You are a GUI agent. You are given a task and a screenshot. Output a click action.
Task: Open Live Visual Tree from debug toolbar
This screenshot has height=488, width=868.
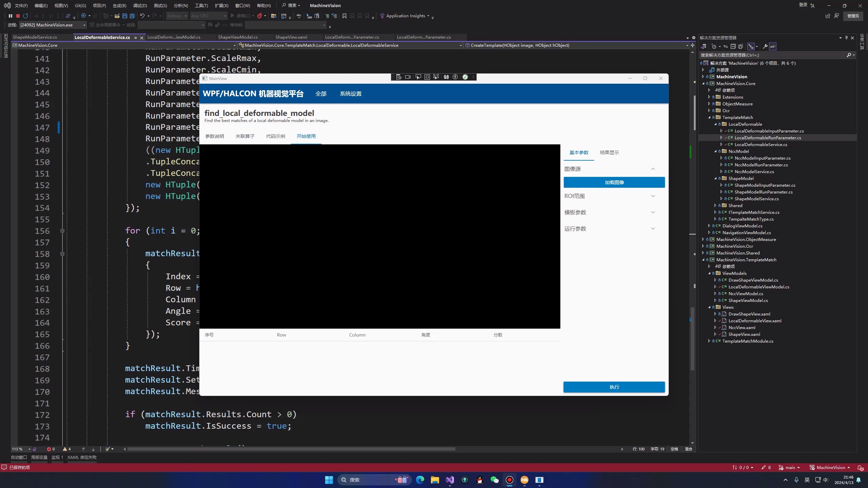pos(399,77)
